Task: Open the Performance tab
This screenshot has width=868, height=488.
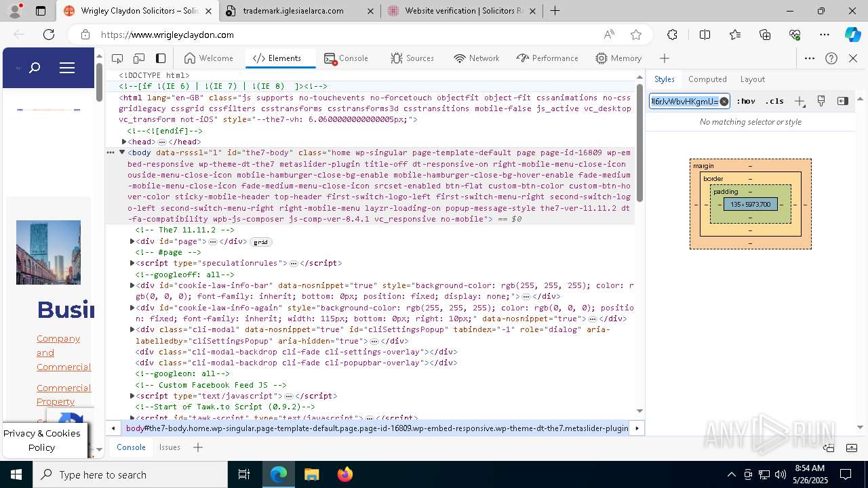Action: point(547,58)
